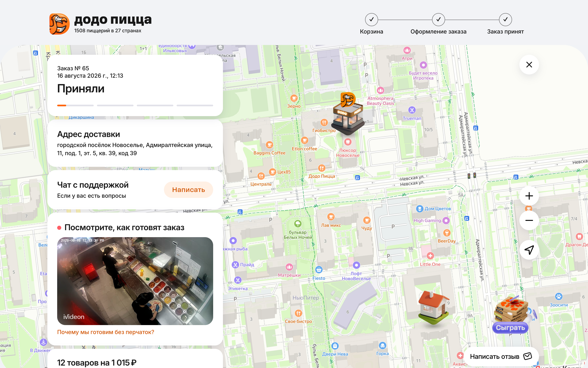Click the Dodo Pizza 3D pizzeria marker

(x=348, y=113)
